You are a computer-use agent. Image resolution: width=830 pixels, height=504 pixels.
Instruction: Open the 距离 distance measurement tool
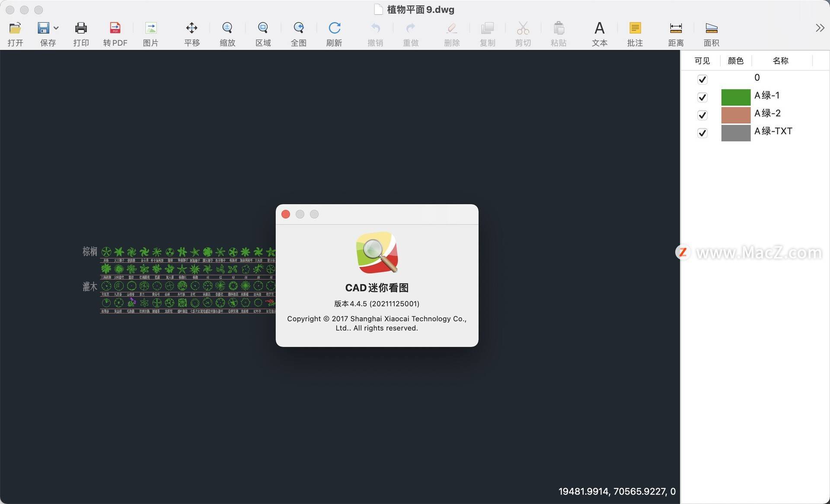tap(676, 33)
